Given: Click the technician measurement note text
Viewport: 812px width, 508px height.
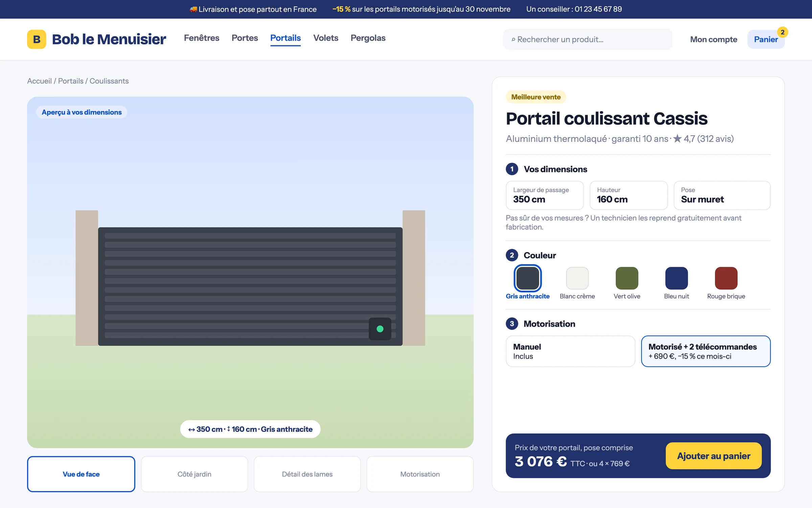Looking at the screenshot, I should (x=624, y=223).
